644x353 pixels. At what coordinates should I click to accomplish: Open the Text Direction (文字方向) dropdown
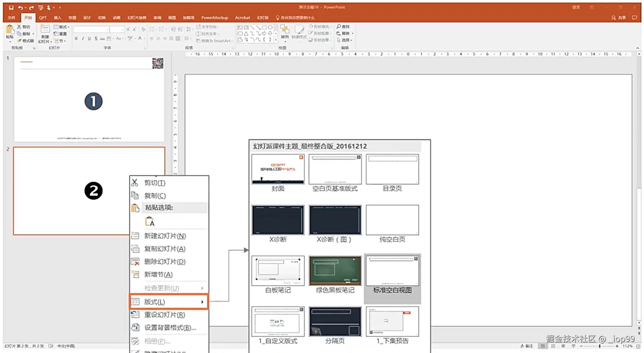coord(207,27)
